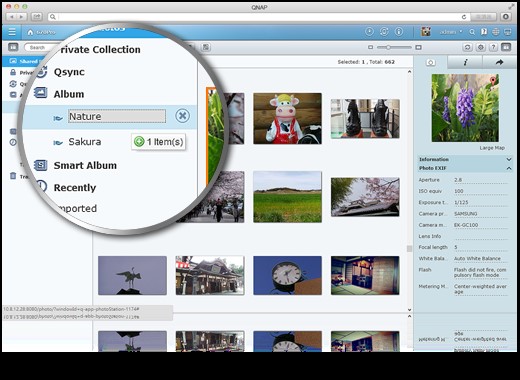Select the Japanese shop street thumbnail
Image resolution: width=520 pixels, height=380 pixels.
[210, 275]
